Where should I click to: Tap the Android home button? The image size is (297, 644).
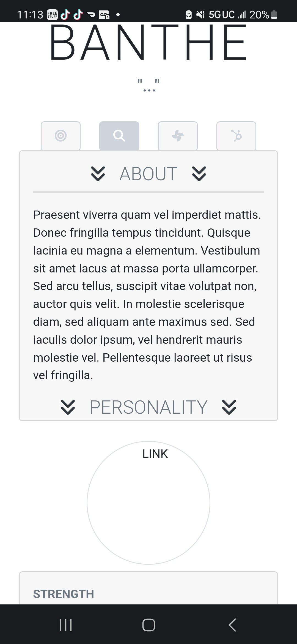148,625
